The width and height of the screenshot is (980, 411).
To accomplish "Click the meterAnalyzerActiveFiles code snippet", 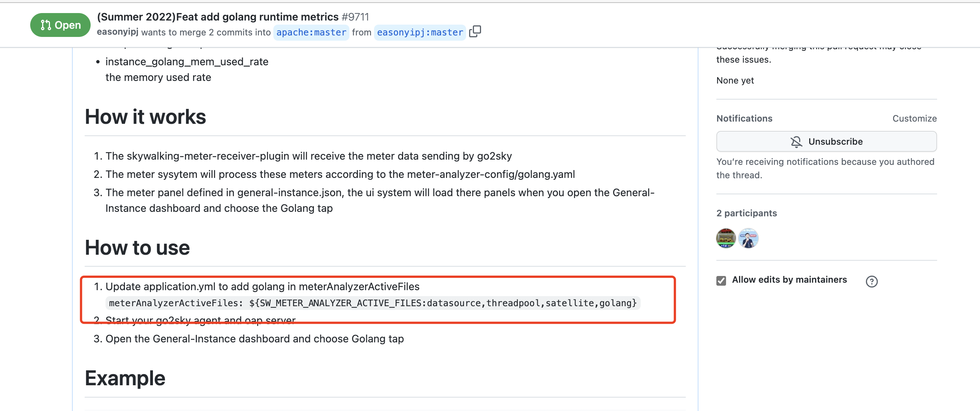I will (373, 303).
